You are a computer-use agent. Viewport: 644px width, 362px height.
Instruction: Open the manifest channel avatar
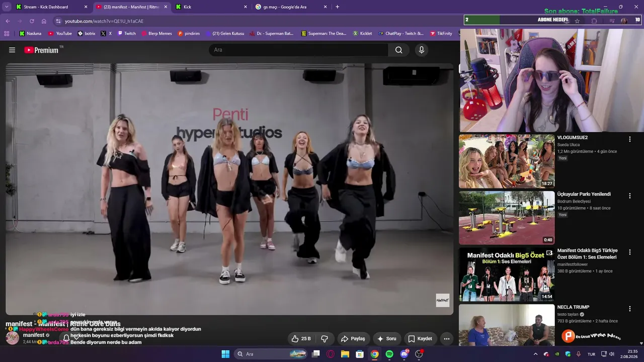pos(12,338)
